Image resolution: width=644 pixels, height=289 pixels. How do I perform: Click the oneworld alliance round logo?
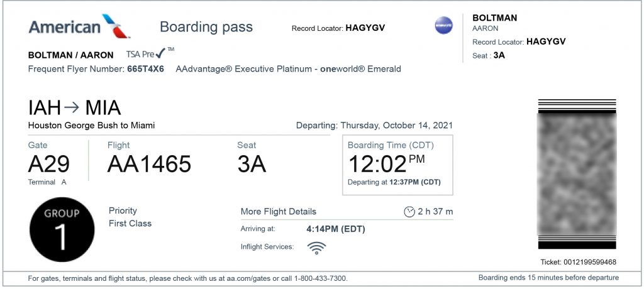444,26
